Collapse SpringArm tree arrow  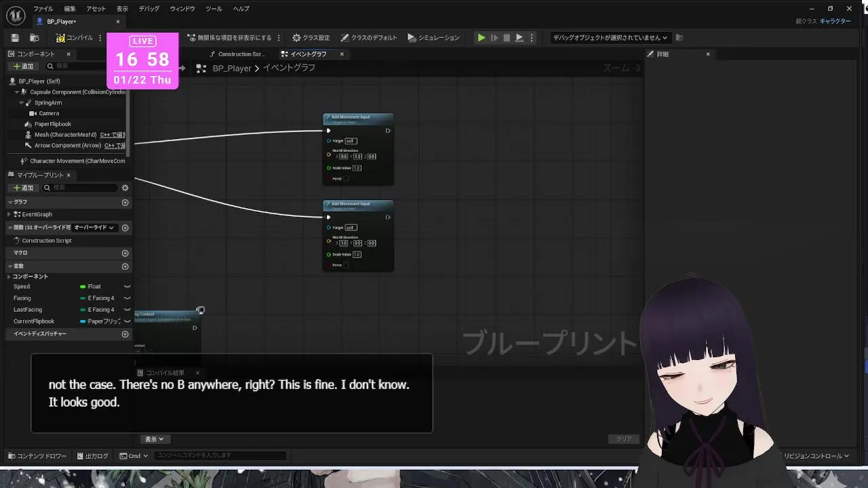point(22,103)
